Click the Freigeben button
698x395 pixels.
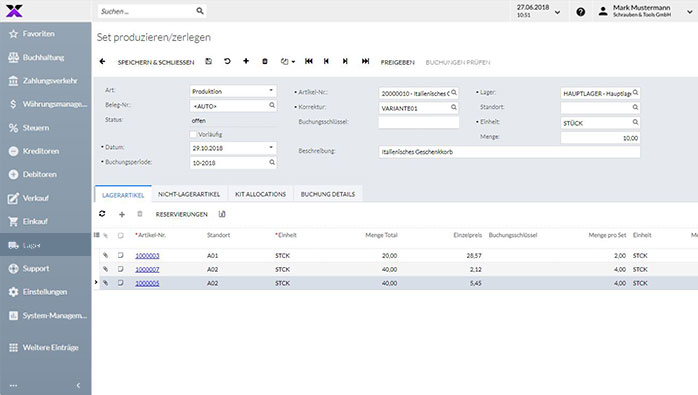pos(398,62)
